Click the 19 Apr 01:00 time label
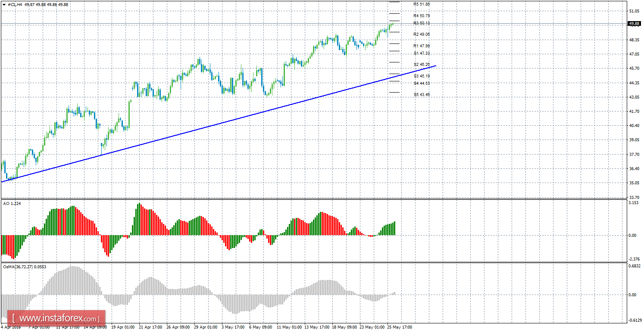The width and height of the screenshot is (644, 332). (x=123, y=327)
